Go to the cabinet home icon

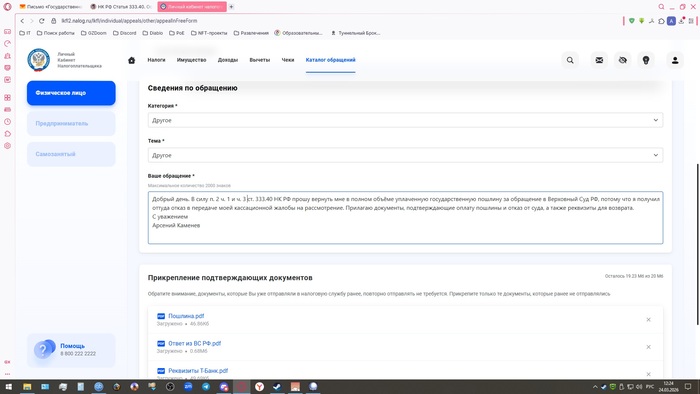(x=131, y=60)
